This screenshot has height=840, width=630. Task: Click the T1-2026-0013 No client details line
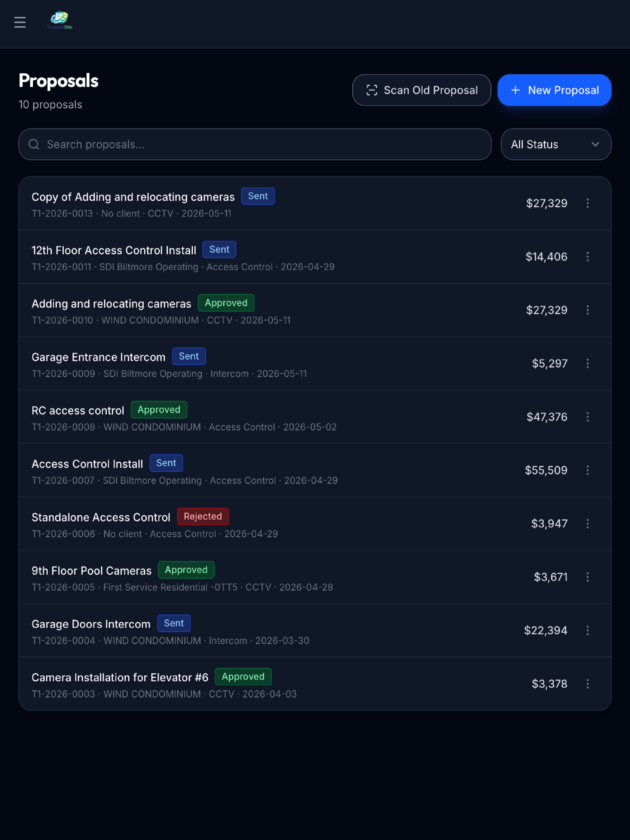pos(131,213)
